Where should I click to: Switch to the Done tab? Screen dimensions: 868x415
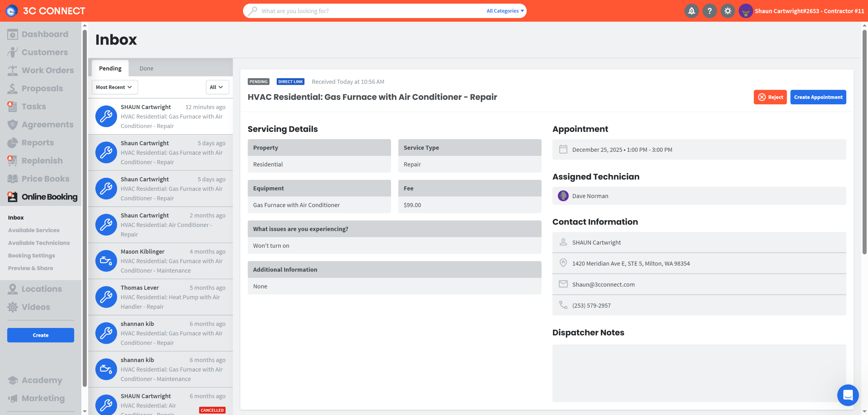click(146, 68)
